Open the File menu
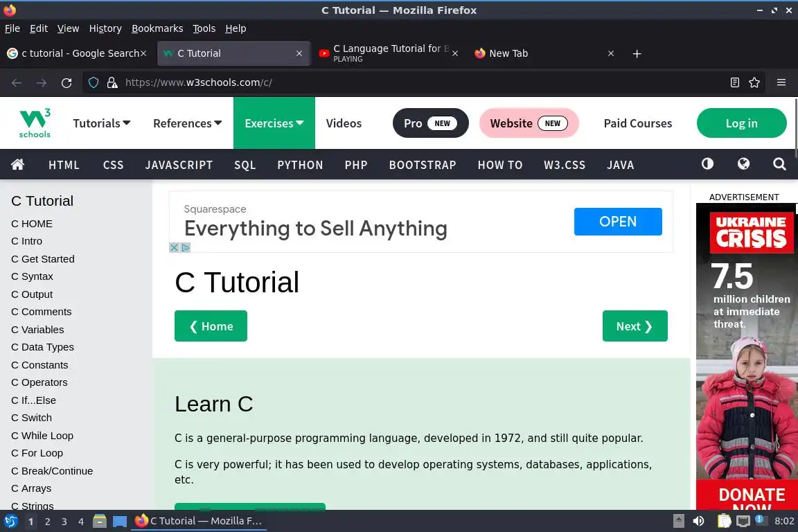 [12, 28]
